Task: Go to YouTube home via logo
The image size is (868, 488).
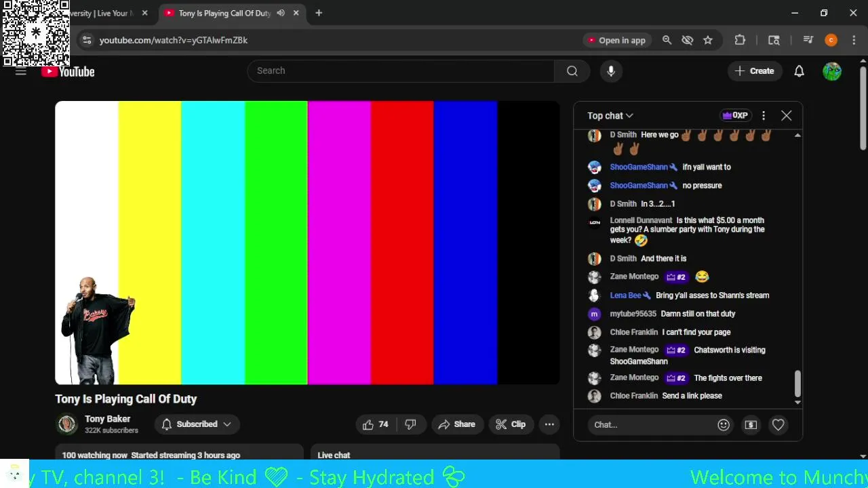Action: point(68,72)
